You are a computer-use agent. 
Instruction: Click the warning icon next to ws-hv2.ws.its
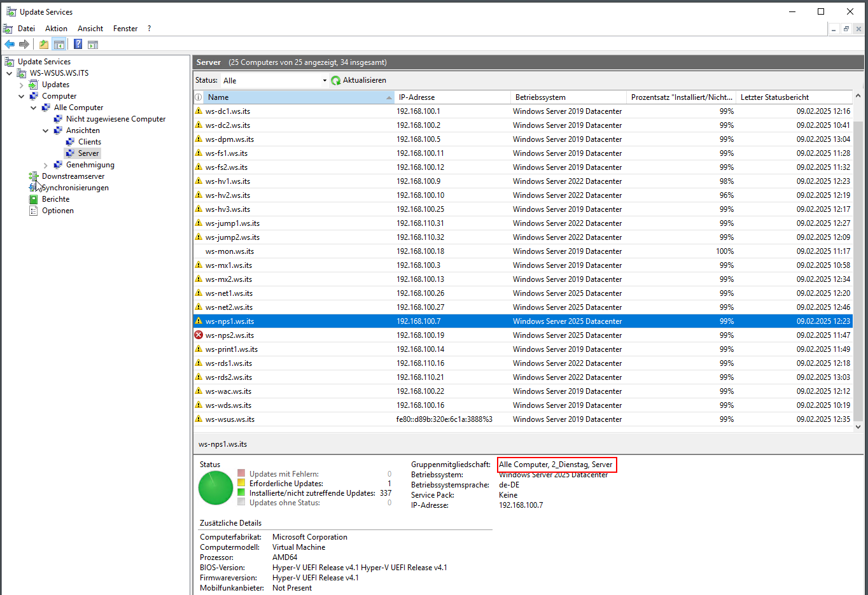point(199,195)
